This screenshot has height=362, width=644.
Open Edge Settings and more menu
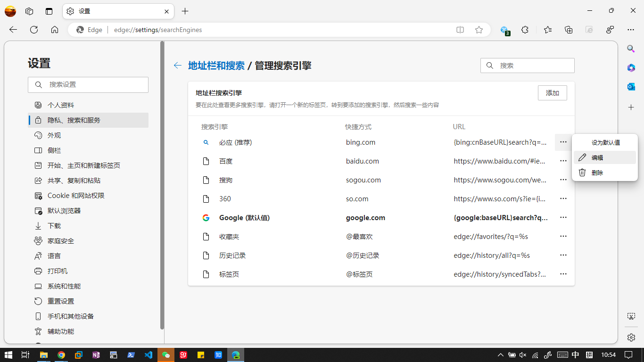631,30
